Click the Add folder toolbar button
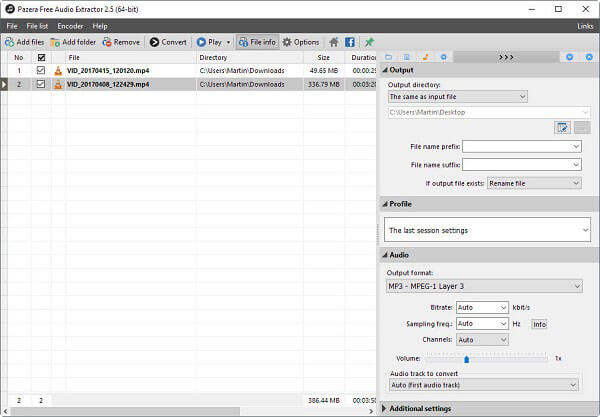The width and height of the screenshot is (600, 417). [x=73, y=42]
